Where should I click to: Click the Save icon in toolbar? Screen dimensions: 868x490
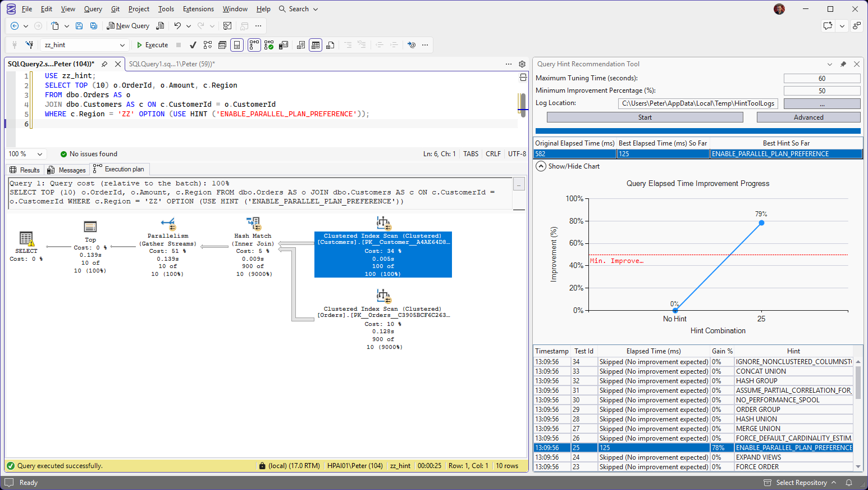click(x=79, y=26)
